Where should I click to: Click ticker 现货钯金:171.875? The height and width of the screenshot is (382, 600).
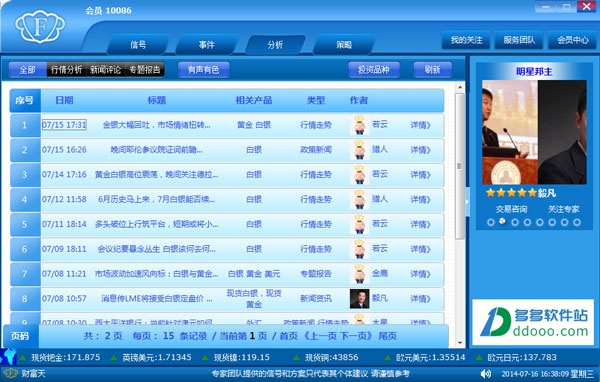(x=65, y=358)
